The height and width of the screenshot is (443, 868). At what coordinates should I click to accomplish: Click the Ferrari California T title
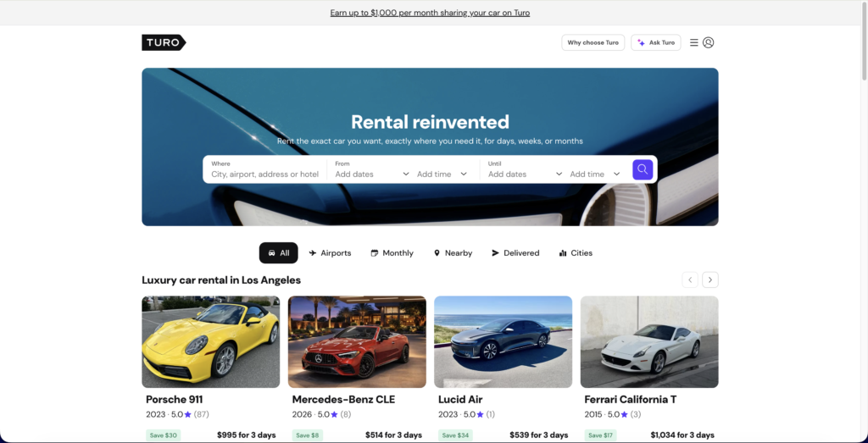tap(631, 399)
